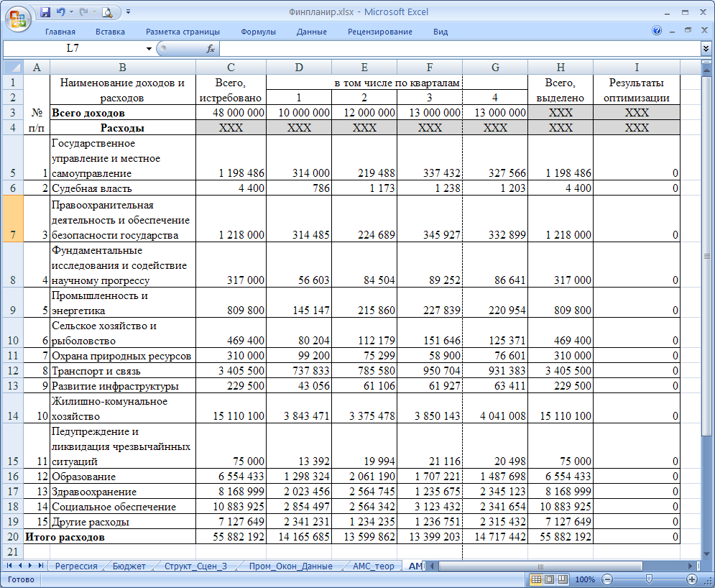Switch to the Бюджет sheet tab
715x588 pixels.
coord(129,566)
